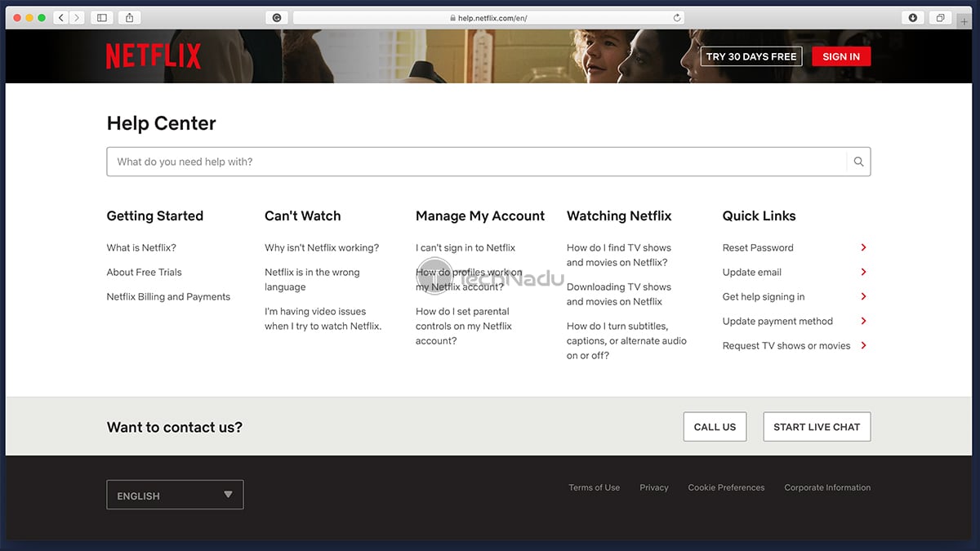Click the SIGN IN button
This screenshot has width=980, height=551.
(x=840, y=56)
